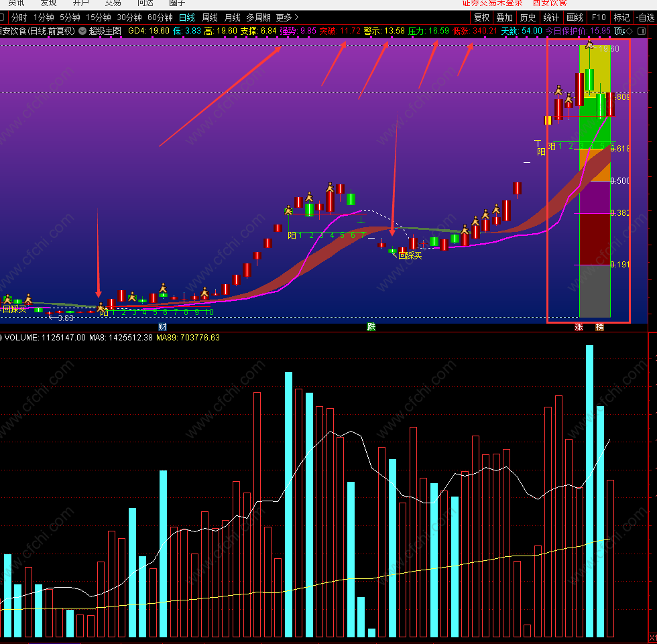Click the 复权 button
Image resolution: width=657 pixels, height=644 pixels.
point(482,17)
